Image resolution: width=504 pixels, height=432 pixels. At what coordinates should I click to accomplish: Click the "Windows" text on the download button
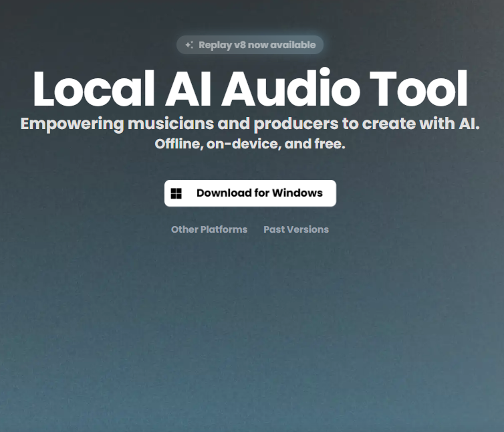(x=296, y=193)
